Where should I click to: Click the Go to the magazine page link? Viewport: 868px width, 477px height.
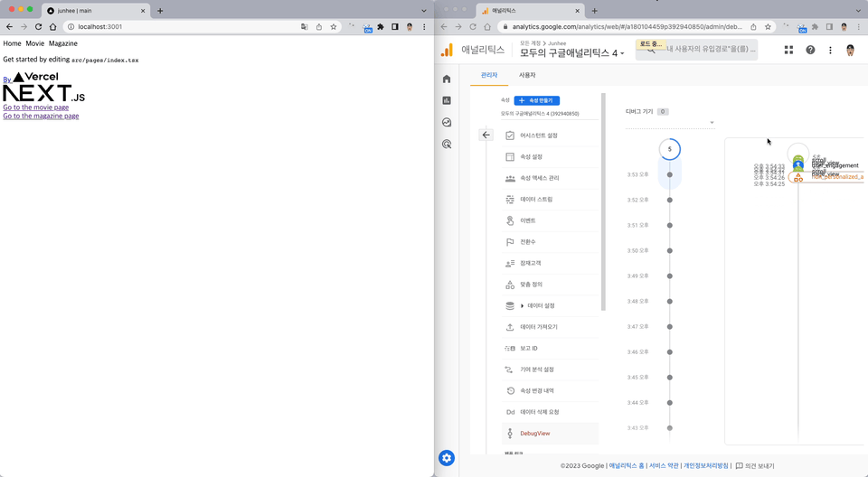click(41, 116)
